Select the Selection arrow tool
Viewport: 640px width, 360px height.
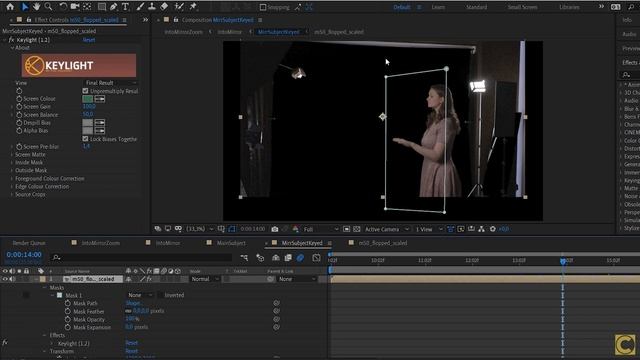[x=25, y=7]
